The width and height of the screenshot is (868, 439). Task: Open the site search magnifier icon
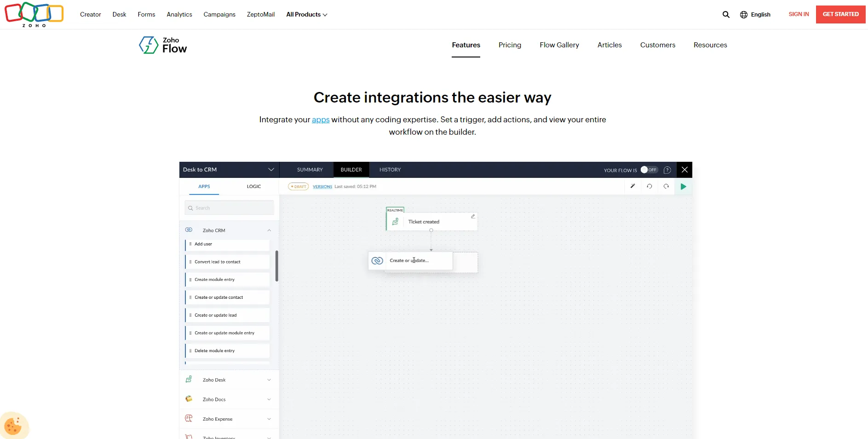point(726,14)
